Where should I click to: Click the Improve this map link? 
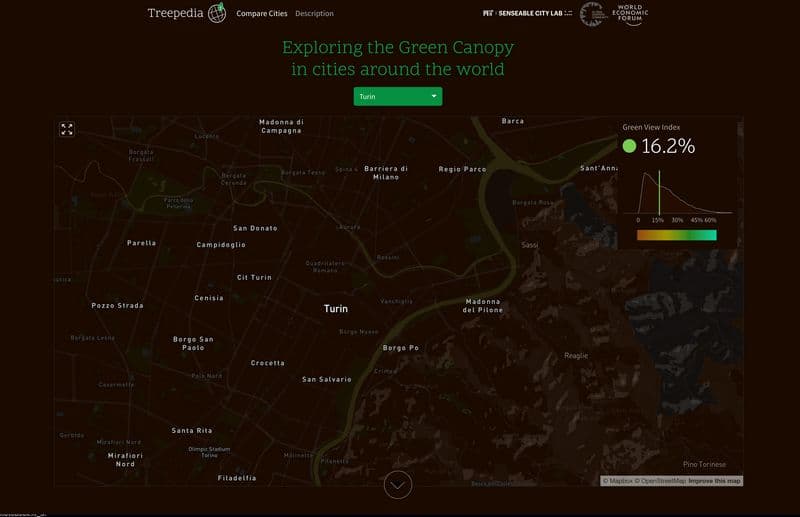(x=714, y=481)
